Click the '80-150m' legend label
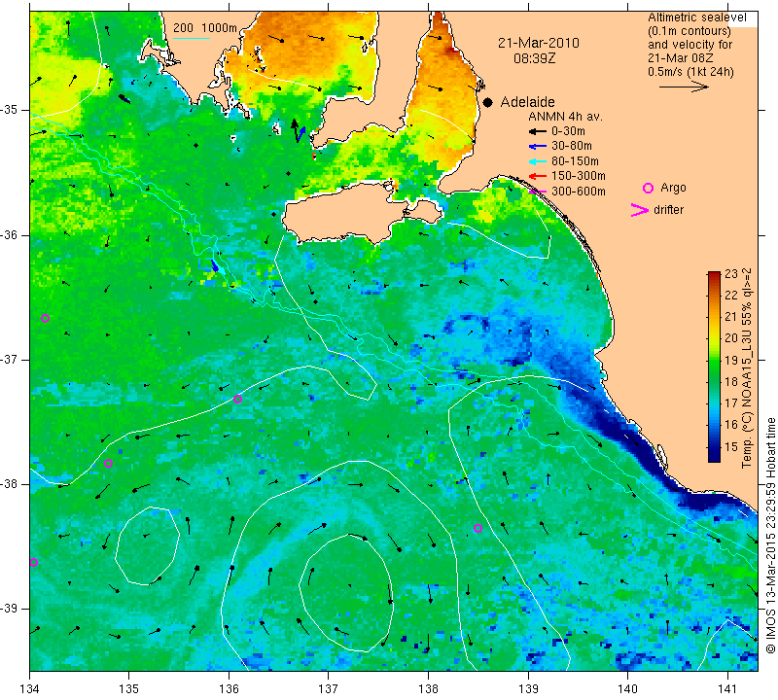This screenshot has width=778, height=700. (x=575, y=161)
